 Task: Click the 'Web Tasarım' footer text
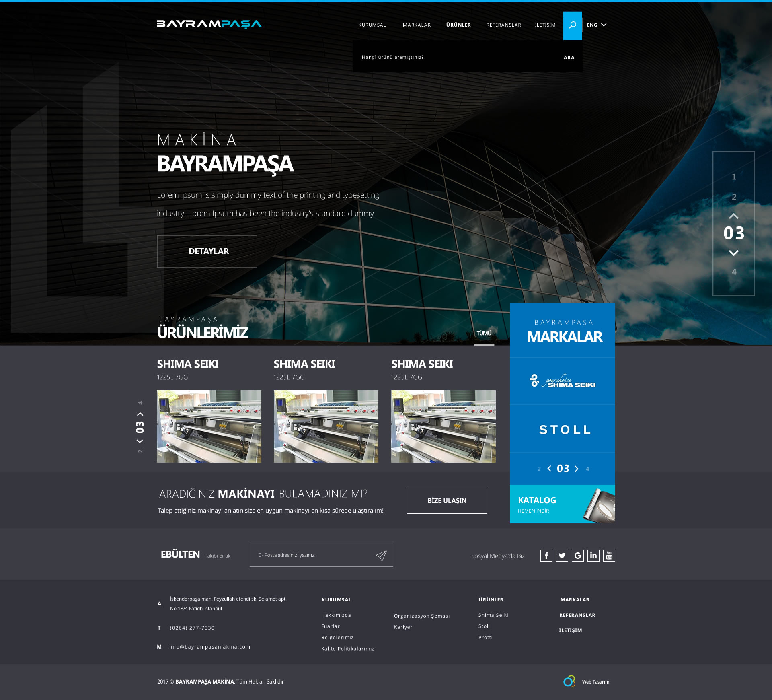pyautogui.click(x=595, y=682)
